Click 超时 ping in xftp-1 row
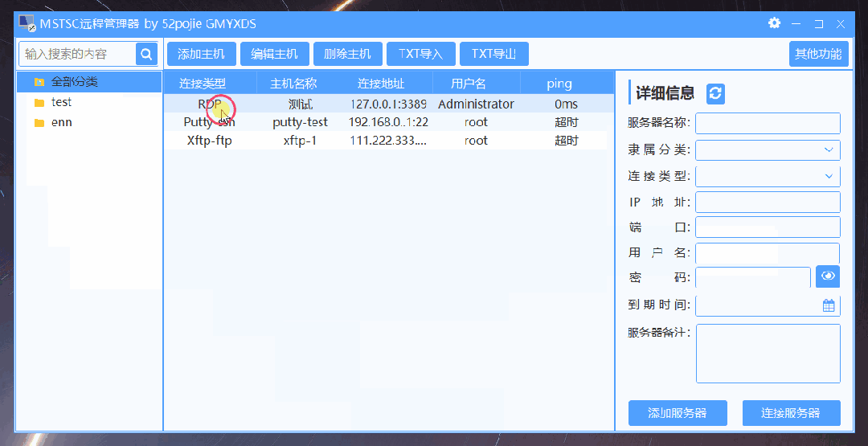The image size is (868, 446). click(x=567, y=141)
